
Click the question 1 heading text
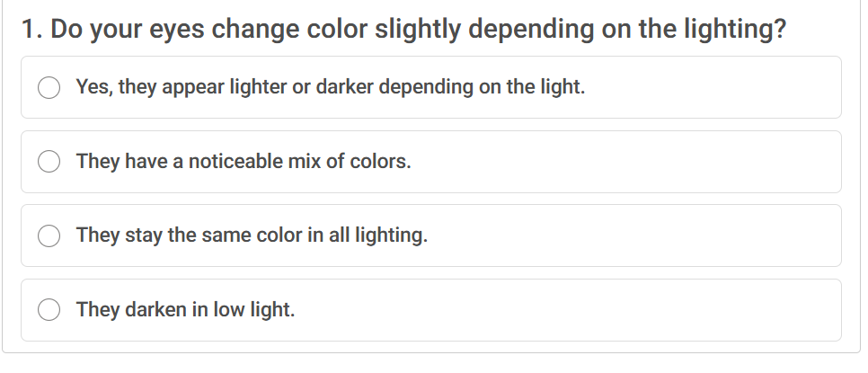404,30
